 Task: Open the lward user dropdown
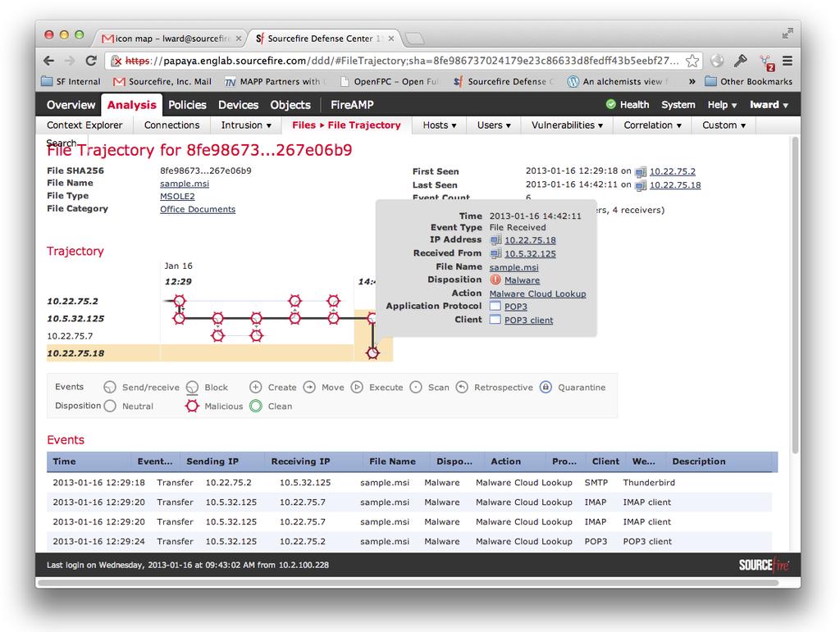(x=769, y=104)
